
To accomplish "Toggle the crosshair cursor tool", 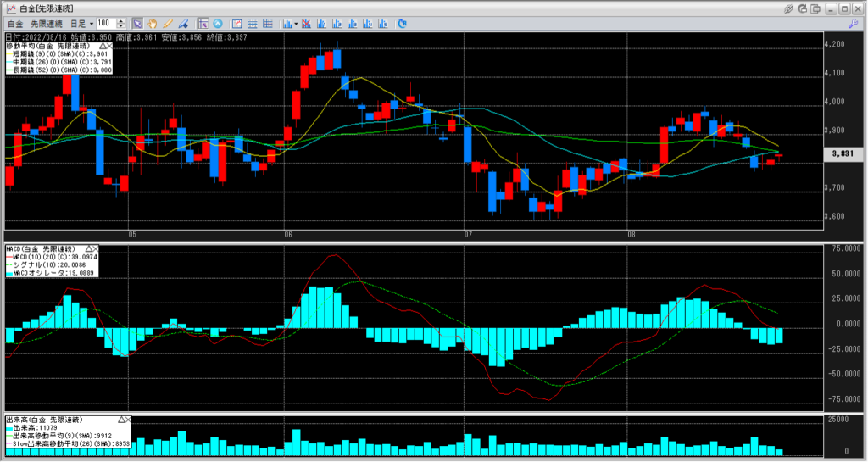I will tap(203, 24).
